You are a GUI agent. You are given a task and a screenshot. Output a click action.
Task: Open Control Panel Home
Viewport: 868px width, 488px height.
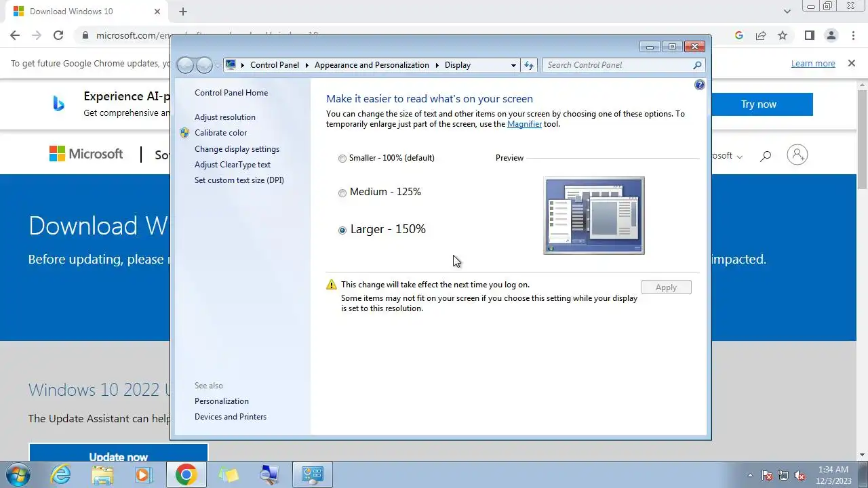click(x=231, y=93)
